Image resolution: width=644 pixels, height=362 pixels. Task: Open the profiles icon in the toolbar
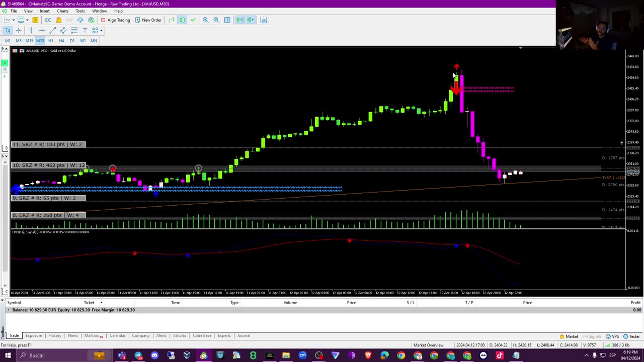(x=21, y=20)
